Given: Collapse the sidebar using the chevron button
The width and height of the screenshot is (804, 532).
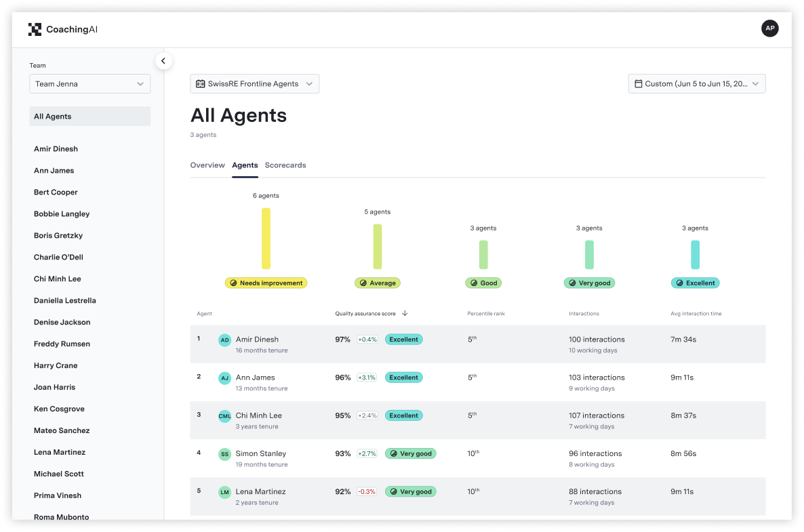Looking at the screenshot, I should [x=163, y=60].
